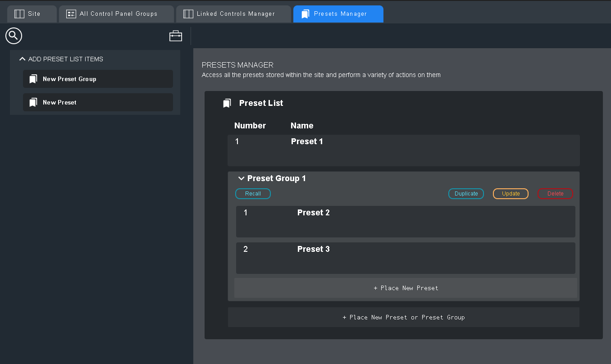This screenshot has width=611, height=364.
Task: Click + Place New Preset or Preset Group
Action: [404, 317]
